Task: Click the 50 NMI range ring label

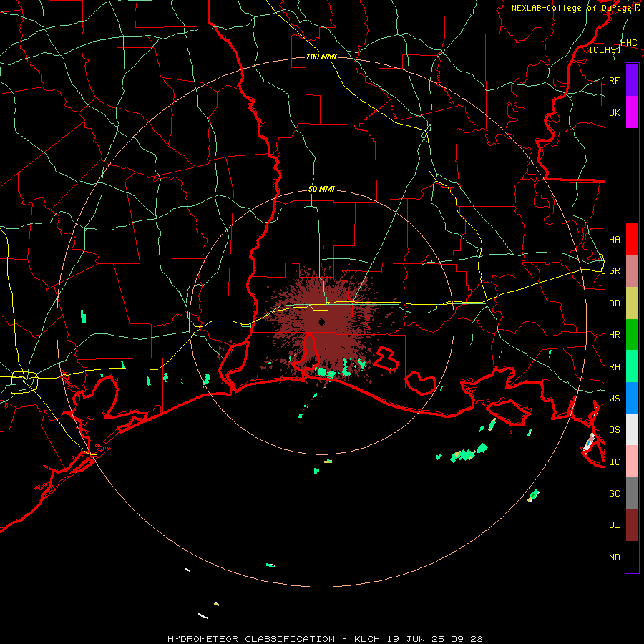Action: (321, 190)
